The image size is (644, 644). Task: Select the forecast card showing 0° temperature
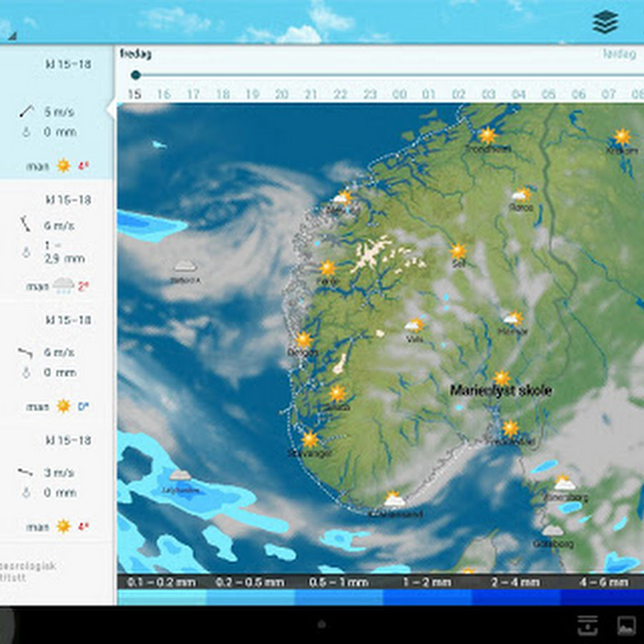pos(57,362)
